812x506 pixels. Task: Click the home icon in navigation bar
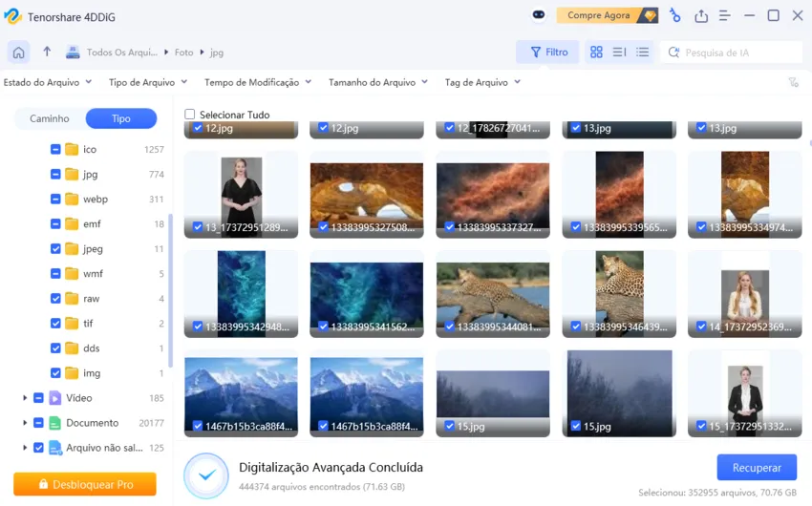18,53
